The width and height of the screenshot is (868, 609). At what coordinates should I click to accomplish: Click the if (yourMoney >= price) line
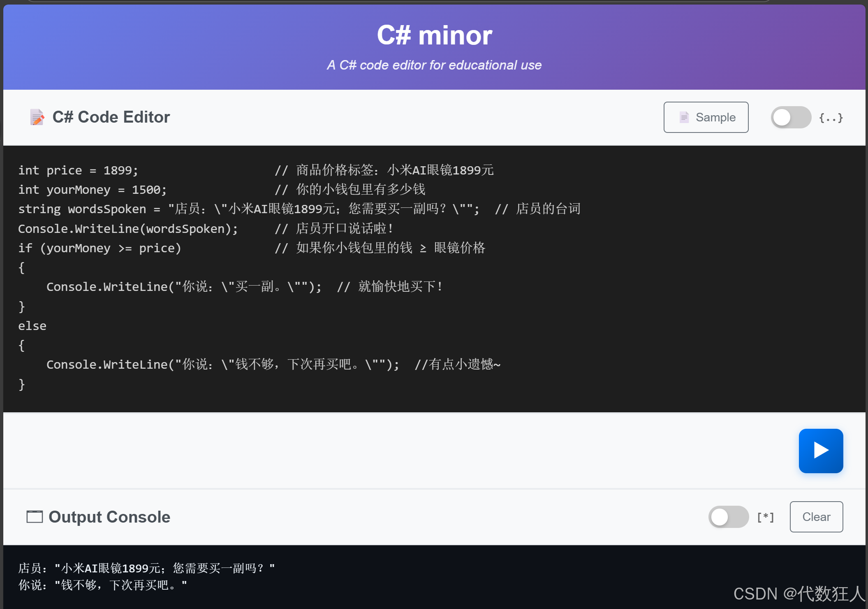(x=100, y=248)
